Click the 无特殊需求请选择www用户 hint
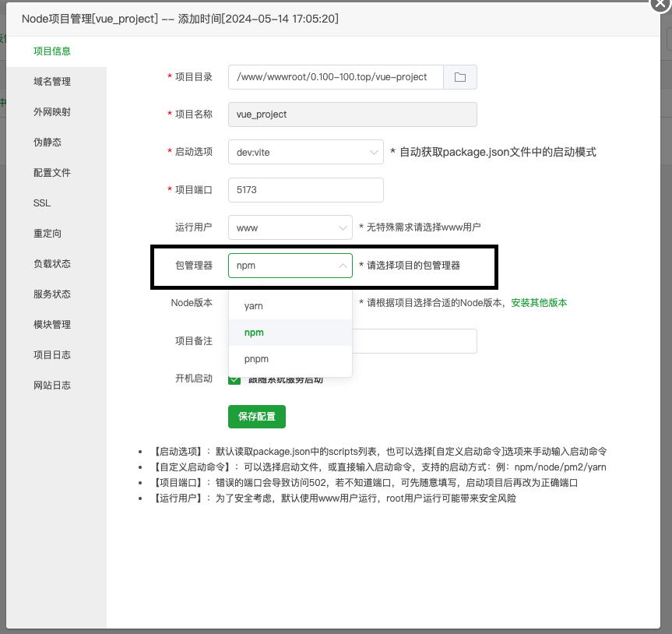Viewport: 672px width, 634px height. [x=420, y=227]
